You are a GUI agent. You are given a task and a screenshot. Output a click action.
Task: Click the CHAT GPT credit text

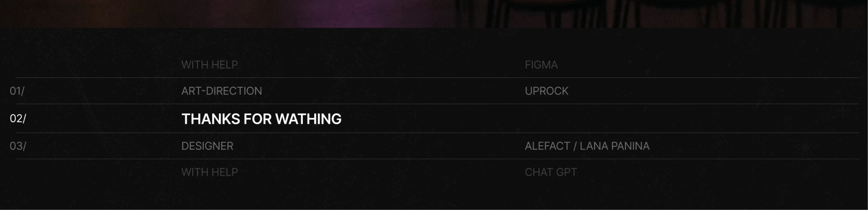[551, 172]
